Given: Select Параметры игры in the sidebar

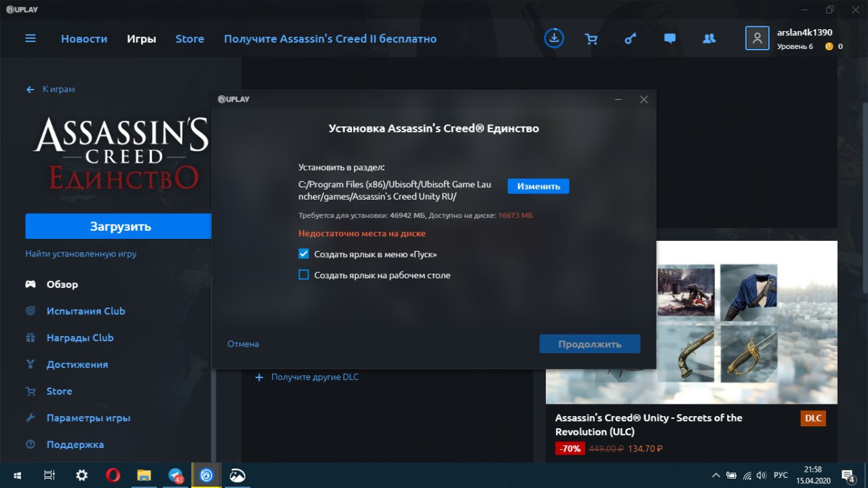Looking at the screenshot, I should coord(89,418).
